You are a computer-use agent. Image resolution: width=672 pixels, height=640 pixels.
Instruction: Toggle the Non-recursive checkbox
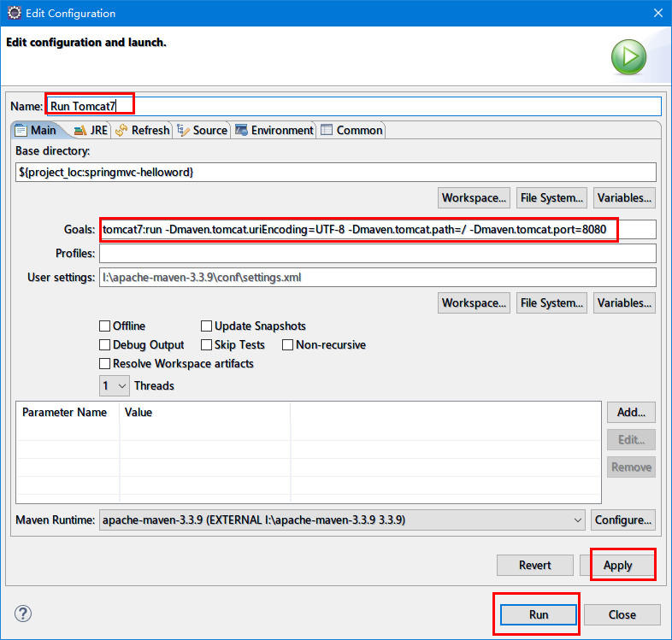[287, 345]
